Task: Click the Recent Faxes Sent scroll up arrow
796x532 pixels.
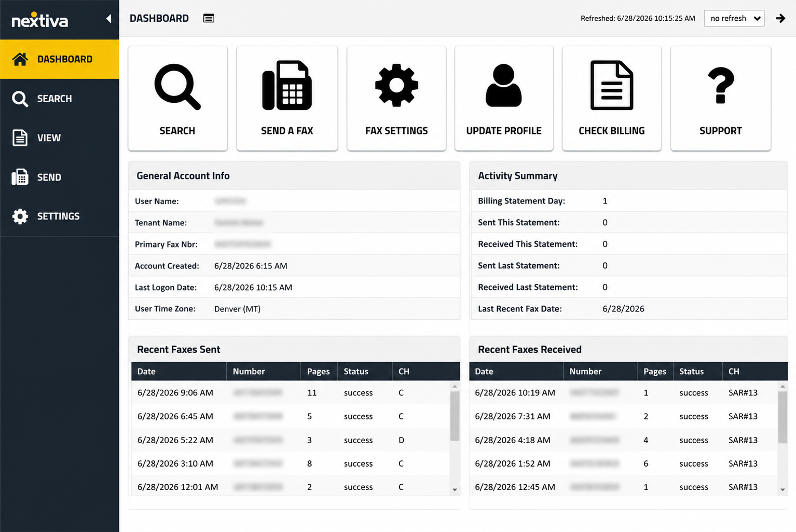Action: 455,386
